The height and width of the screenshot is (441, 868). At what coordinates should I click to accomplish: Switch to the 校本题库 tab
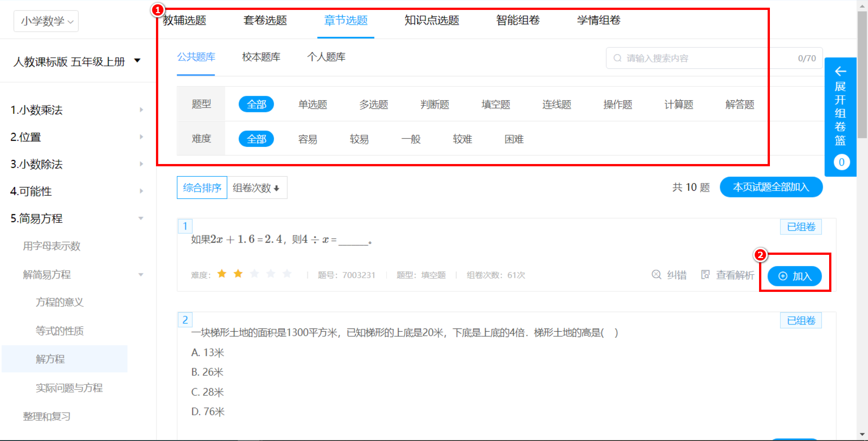point(261,57)
